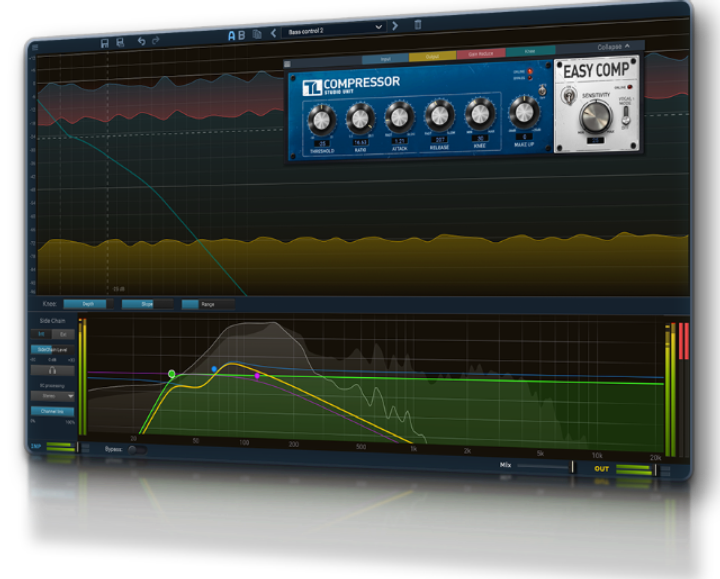Toggle the Bypass switch

137,450
